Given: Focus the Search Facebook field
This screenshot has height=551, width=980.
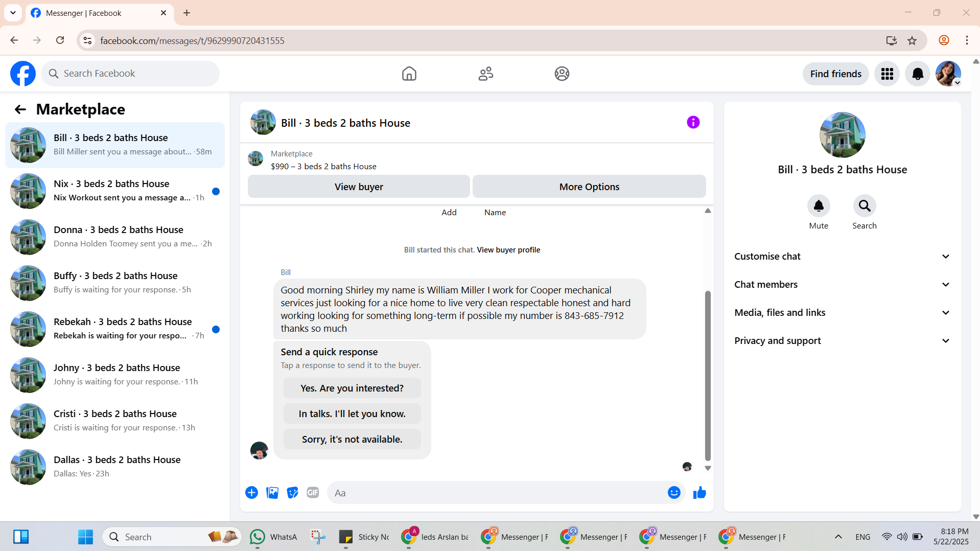Looking at the screenshot, I should click(130, 74).
